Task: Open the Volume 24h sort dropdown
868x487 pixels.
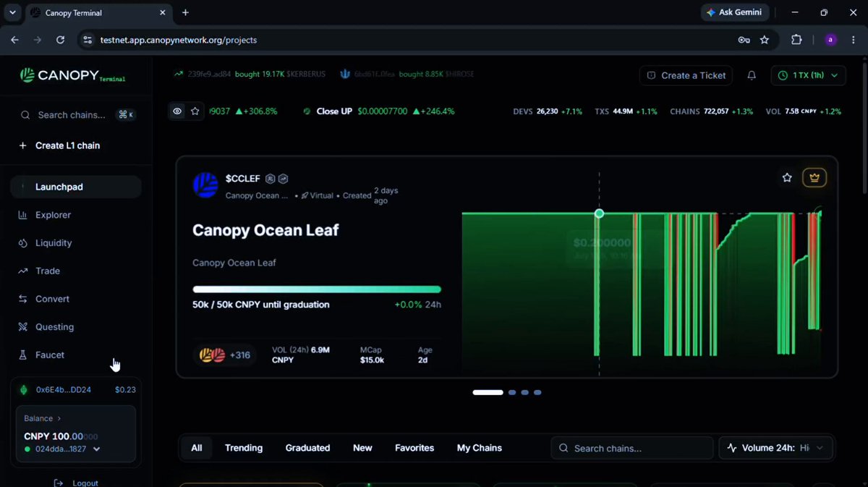Action: coord(775,448)
